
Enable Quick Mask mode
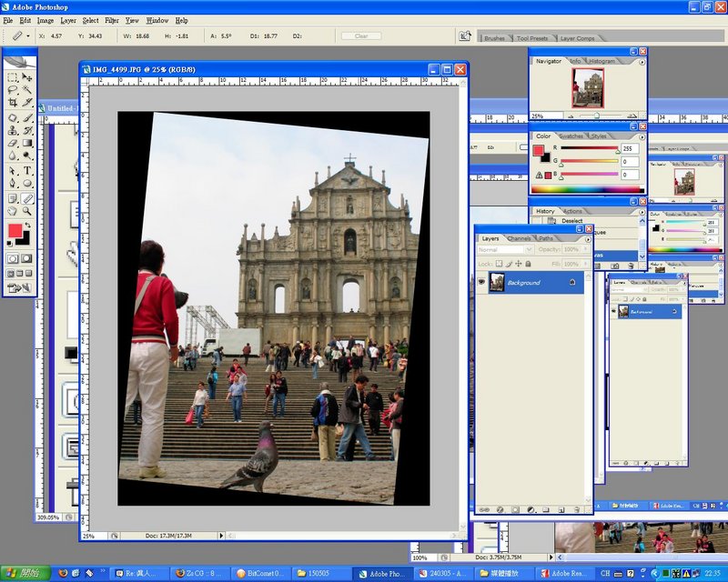28,258
